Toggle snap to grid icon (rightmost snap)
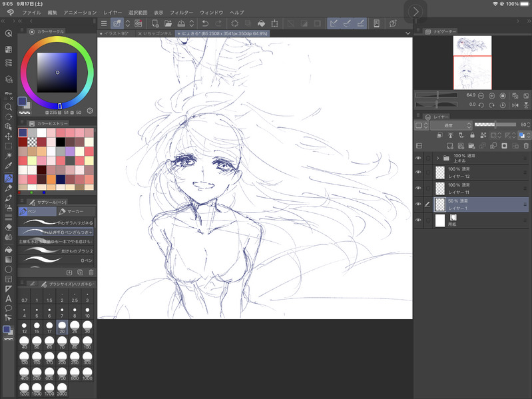 point(361,23)
